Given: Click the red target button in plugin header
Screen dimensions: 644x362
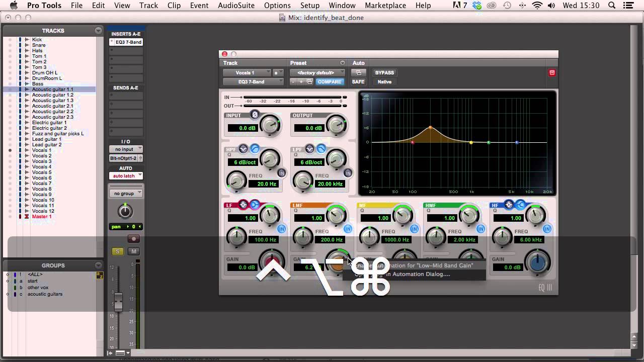Looking at the screenshot, I should pyautogui.click(x=552, y=73).
